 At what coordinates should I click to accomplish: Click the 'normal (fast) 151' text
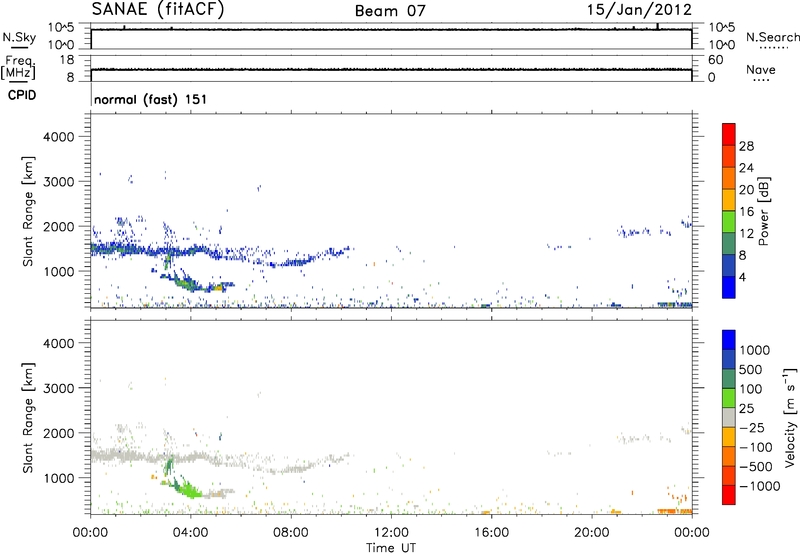pyautogui.click(x=151, y=99)
